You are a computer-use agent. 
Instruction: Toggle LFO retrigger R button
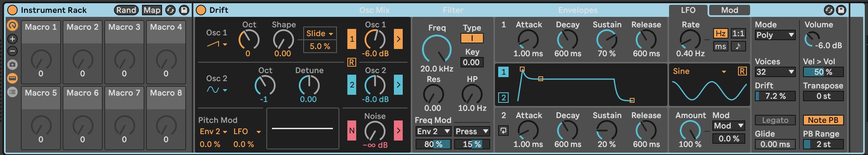coord(742,71)
